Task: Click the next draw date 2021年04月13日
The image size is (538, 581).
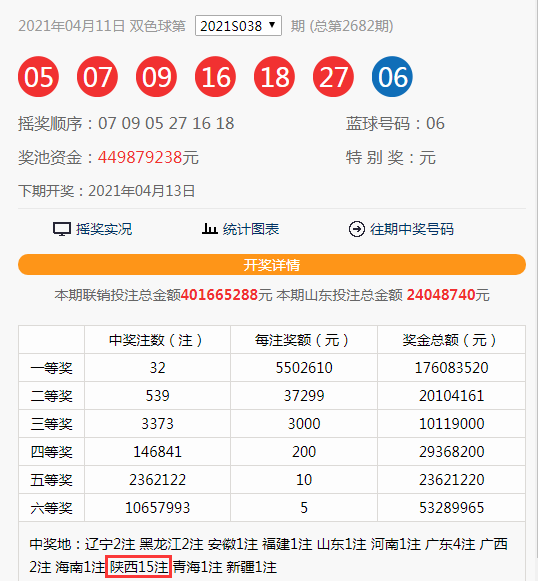Action: pyautogui.click(x=142, y=191)
